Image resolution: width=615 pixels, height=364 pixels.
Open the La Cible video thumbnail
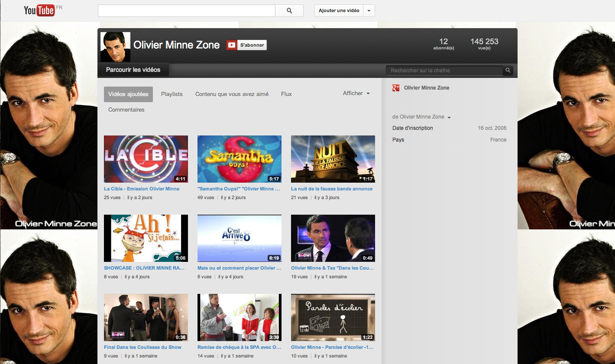pyautogui.click(x=146, y=159)
